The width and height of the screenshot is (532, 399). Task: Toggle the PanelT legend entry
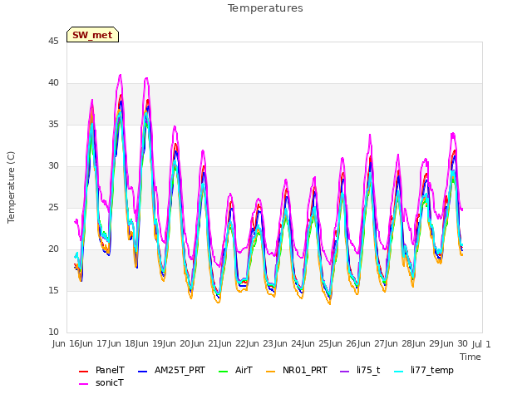[x=101, y=370]
